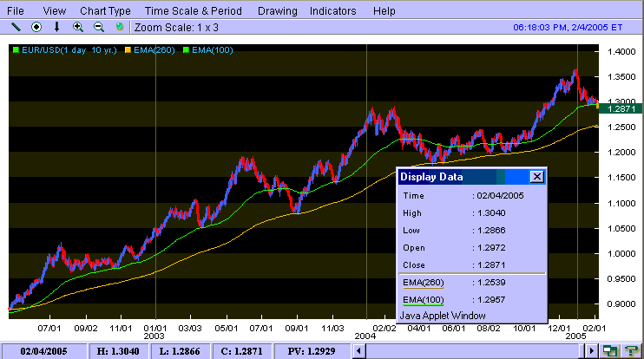Click the Close value 1.2871 in Display Data
Screen dimensions: 644x359
click(x=491, y=265)
